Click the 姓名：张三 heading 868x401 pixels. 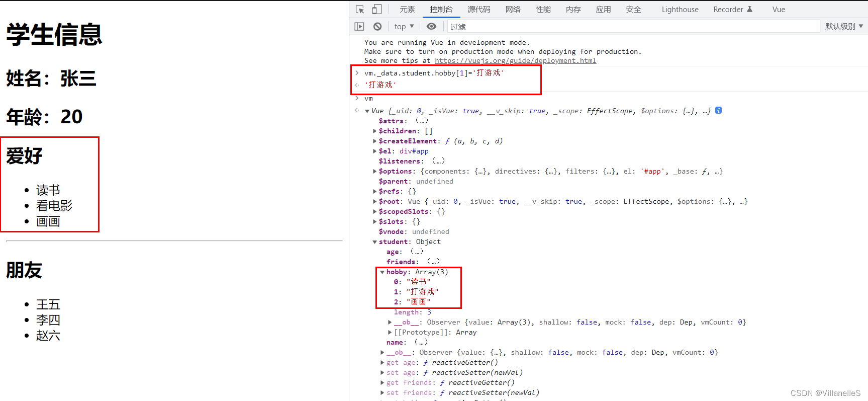[51, 78]
